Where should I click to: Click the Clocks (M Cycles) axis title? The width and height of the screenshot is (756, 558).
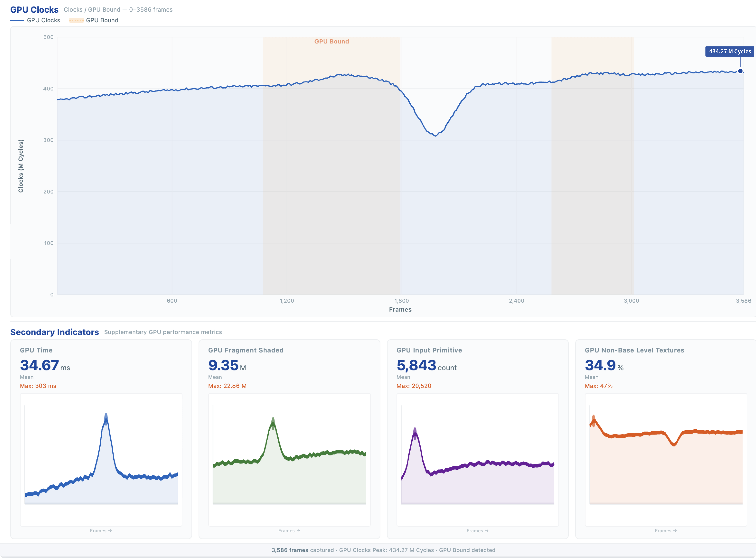pos(21,166)
